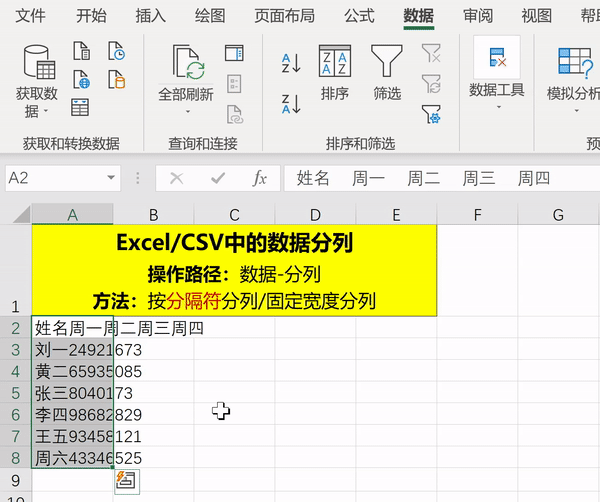Sort ascending with the A-Z icon
This screenshot has width=600, height=502.
click(291, 63)
